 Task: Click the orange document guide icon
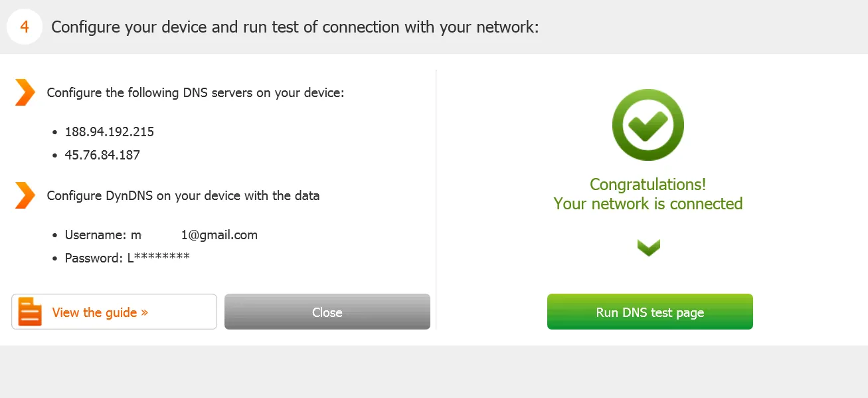30,312
